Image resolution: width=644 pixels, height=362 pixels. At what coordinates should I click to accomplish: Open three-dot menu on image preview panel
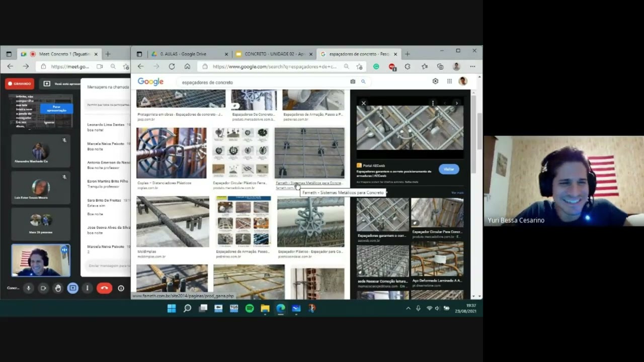pyautogui.click(x=433, y=103)
